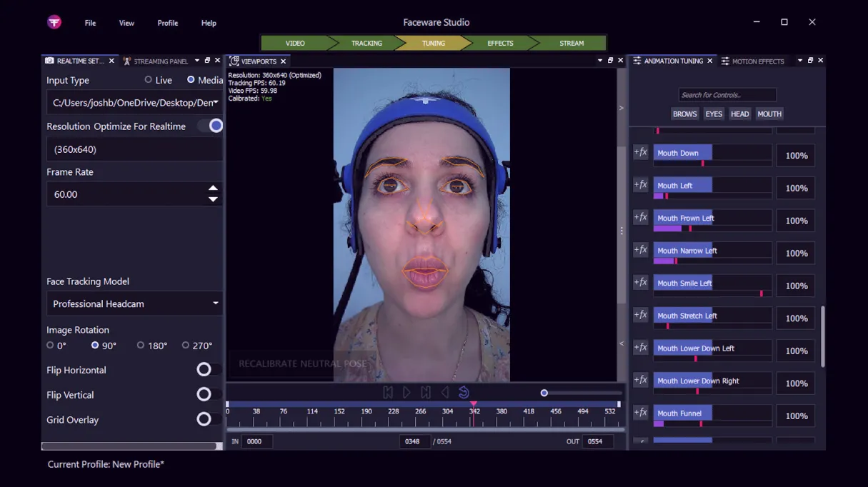This screenshot has height=487, width=868.
Task: Expand the viewport using lower arrow
Action: (x=621, y=343)
